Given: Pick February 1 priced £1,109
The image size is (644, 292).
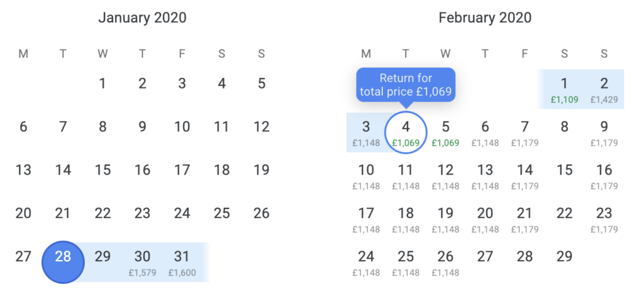Looking at the screenshot, I should pyautogui.click(x=564, y=89).
